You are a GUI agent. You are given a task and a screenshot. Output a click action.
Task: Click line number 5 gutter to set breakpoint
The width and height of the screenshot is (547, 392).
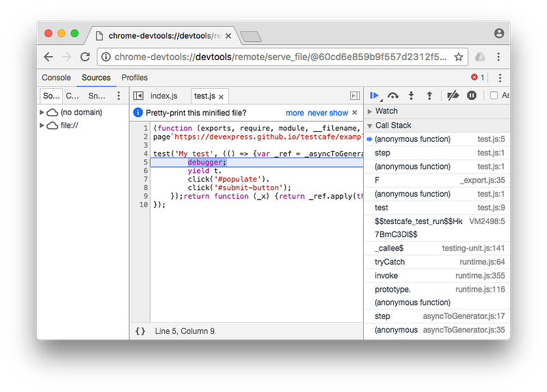click(x=146, y=162)
